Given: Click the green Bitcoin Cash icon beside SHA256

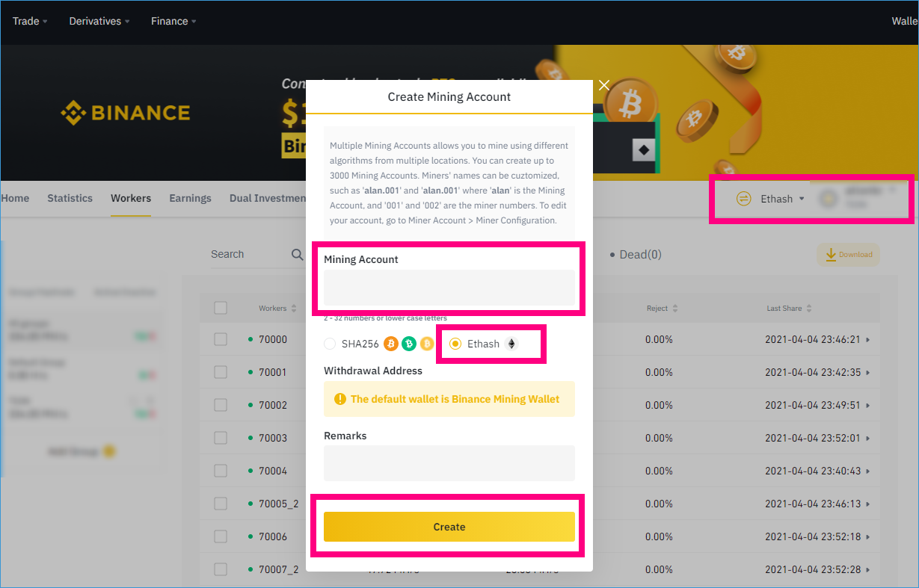Looking at the screenshot, I should tap(409, 344).
